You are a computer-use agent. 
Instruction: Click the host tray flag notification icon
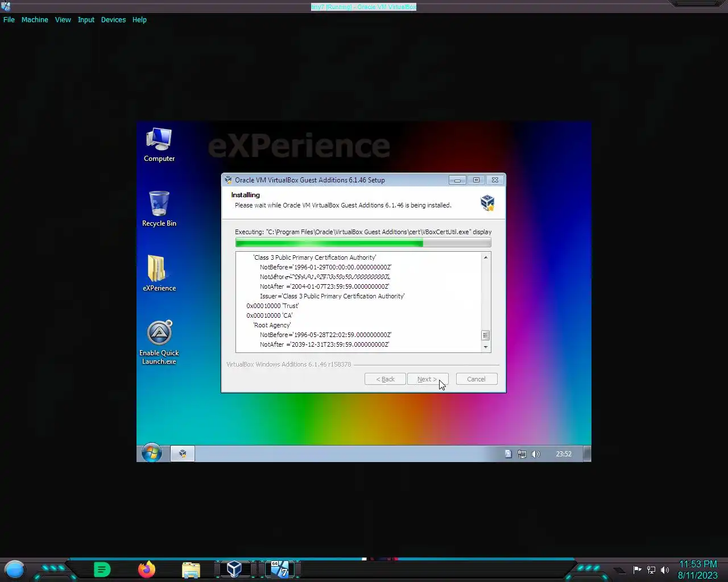[638, 570]
